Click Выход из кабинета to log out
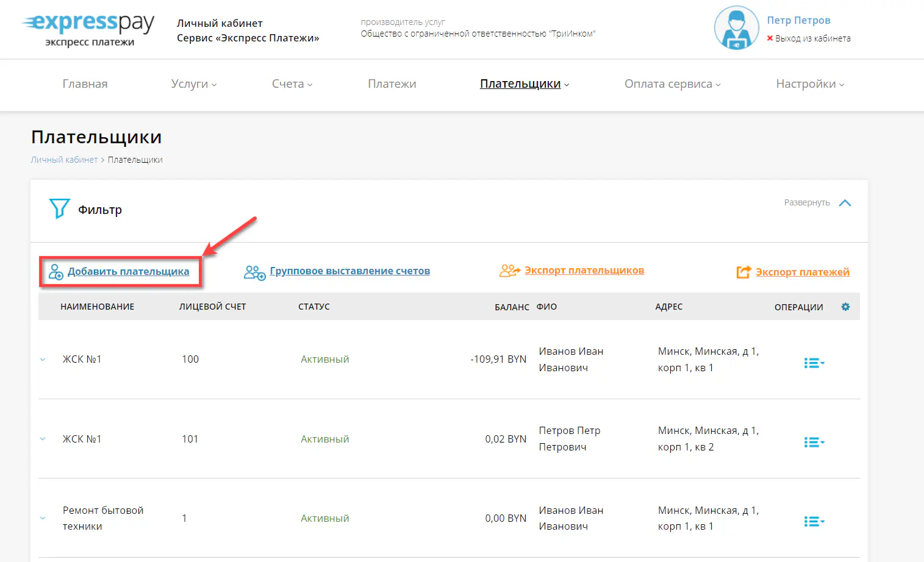The image size is (924, 562). tap(812, 38)
